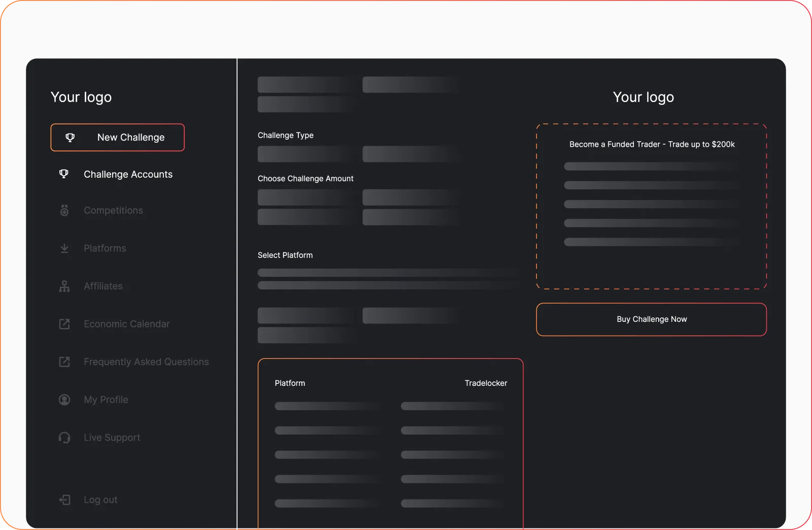Click the trophy icon in New Challenge
Image resolution: width=812 pixels, height=530 pixels.
70,138
